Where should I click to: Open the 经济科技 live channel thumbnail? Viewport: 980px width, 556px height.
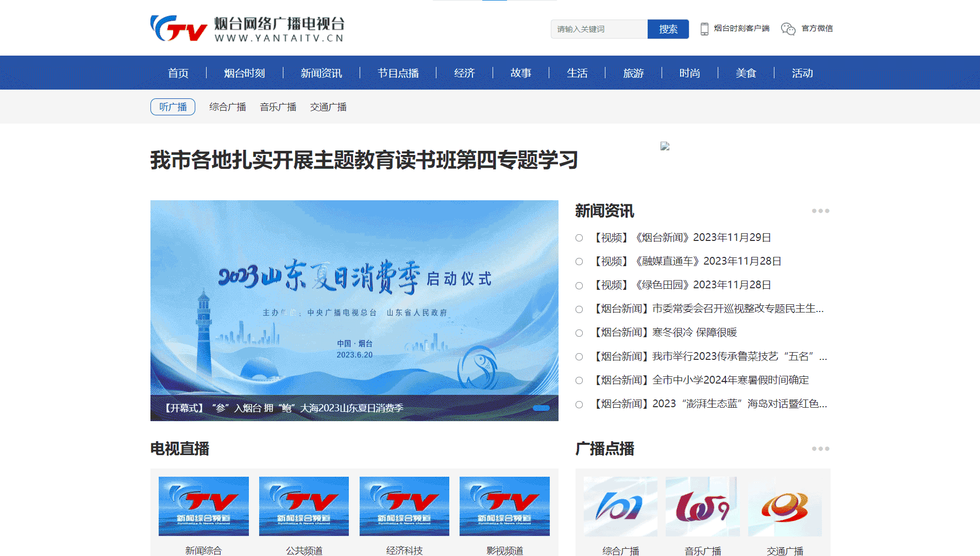pos(404,506)
